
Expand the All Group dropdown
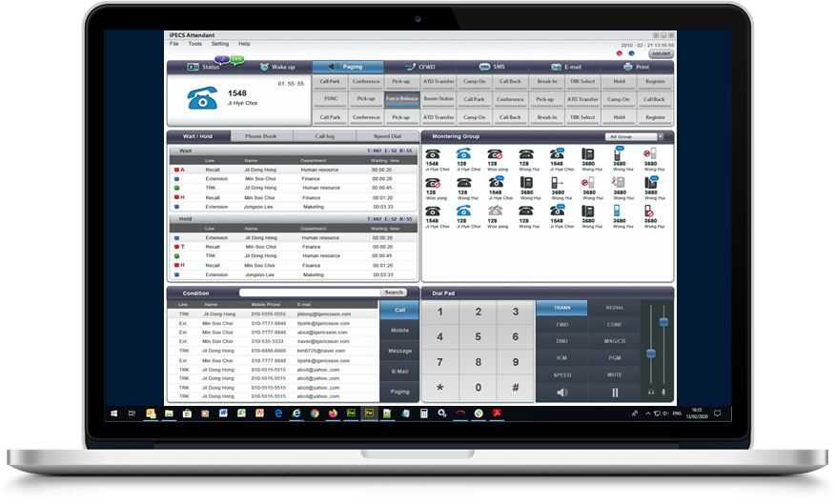(635, 137)
